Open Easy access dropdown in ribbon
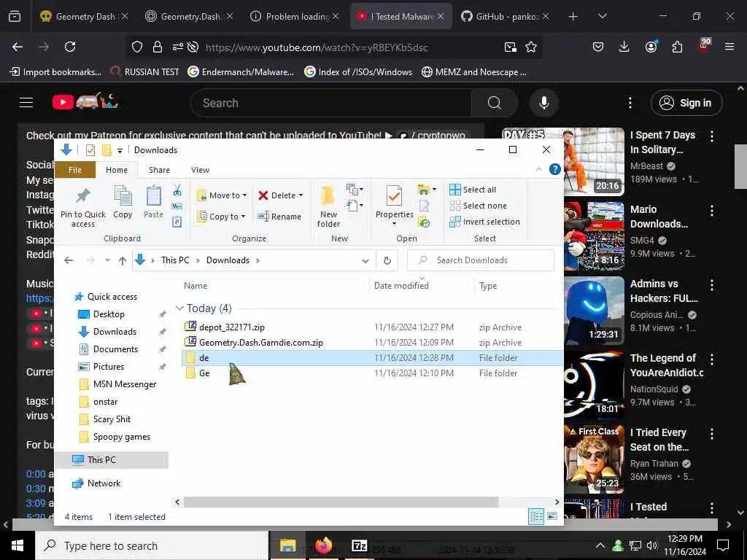The image size is (747, 560). pos(355,206)
